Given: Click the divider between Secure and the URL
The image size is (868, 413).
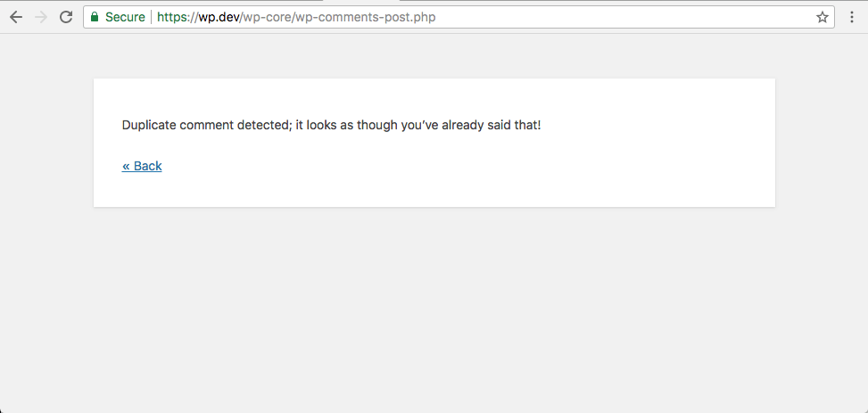Looking at the screenshot, I should tap(151, 17).
